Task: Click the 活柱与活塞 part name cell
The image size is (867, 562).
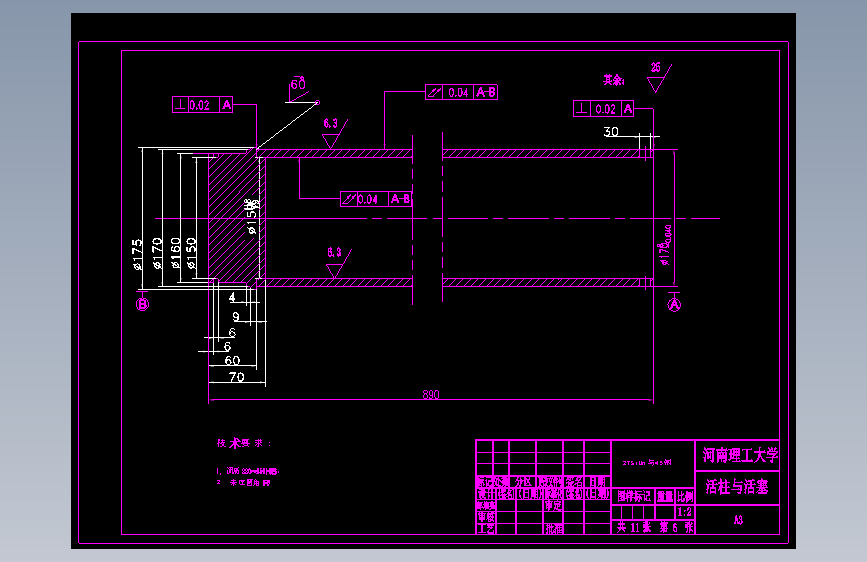Action: point(737,487)
